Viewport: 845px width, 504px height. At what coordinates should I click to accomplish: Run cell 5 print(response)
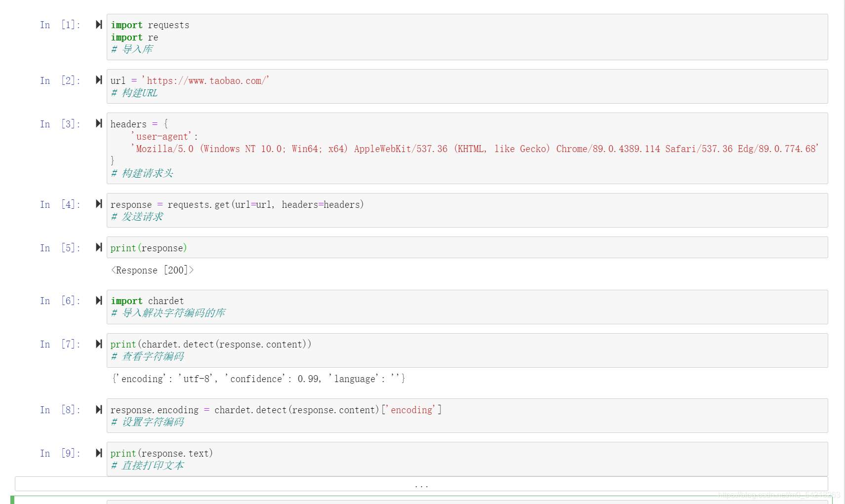click(99, 247)
